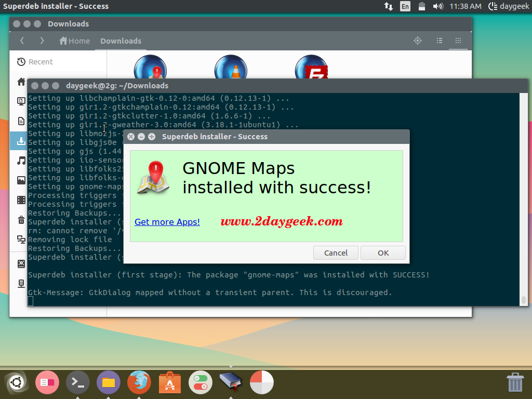Image resolution: width=532 pixels, height=399 pixels.
Task: Open the pie chart disk analyzer in the dock
Action: point(262,382)
